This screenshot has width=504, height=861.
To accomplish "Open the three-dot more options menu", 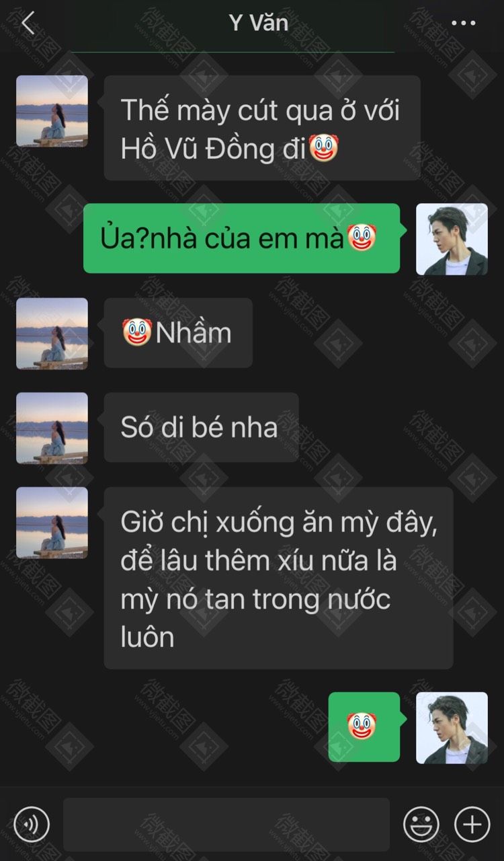I will (464, 24).
